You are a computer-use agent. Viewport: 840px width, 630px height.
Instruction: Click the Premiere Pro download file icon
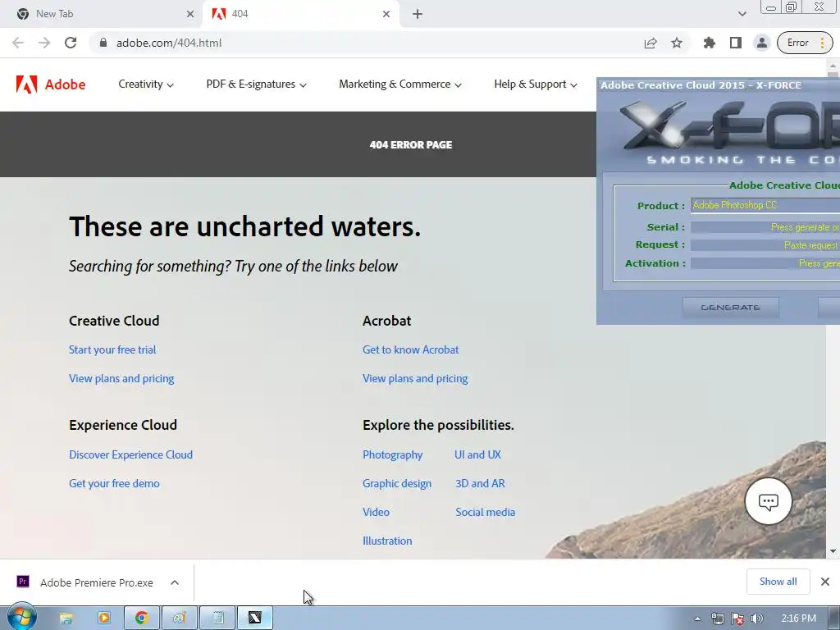click(x=23, y=582)
